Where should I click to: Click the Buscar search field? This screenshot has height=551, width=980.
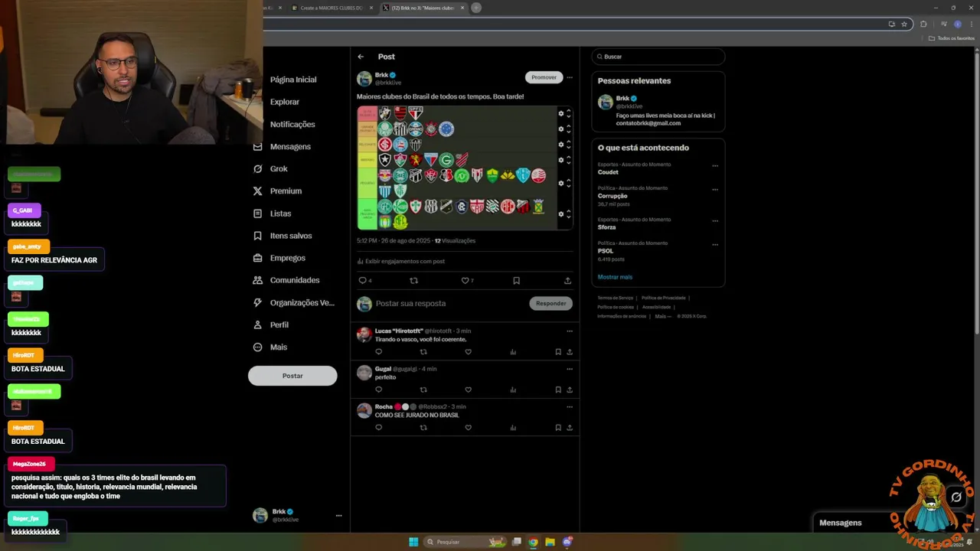658,57
